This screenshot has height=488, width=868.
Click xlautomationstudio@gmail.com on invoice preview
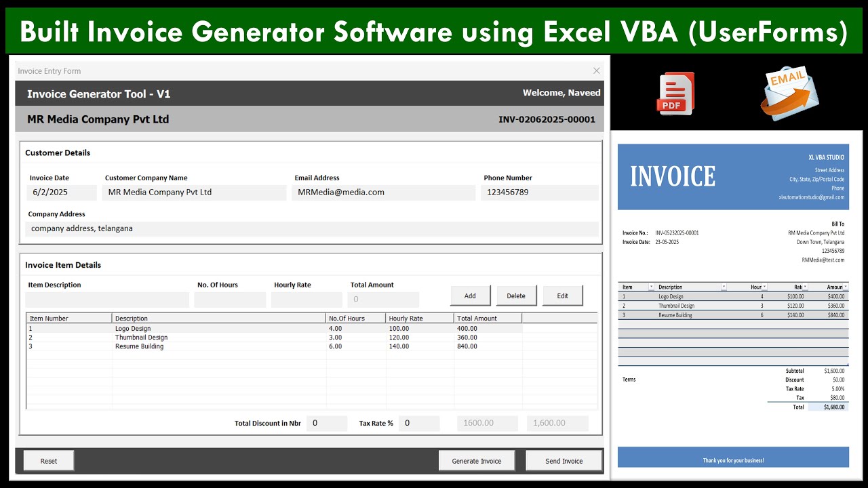pyautogui.click(x=812, y=197)
